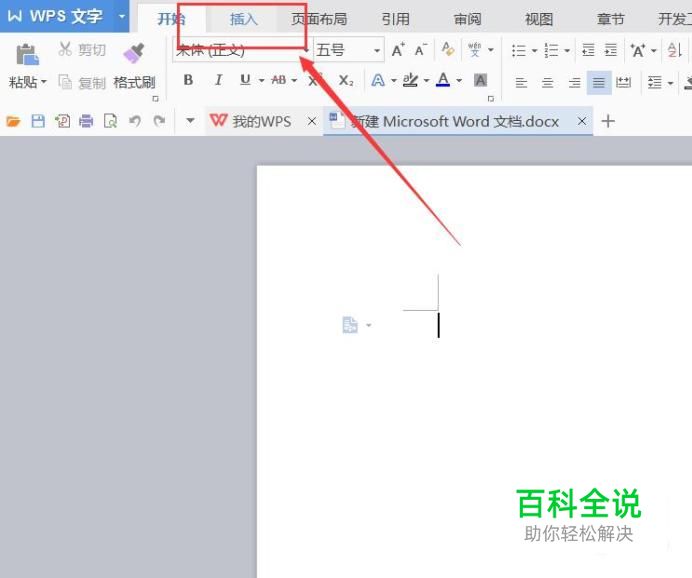Open highlight color dropdown arrow
This screenshot has height=578, width=692.
(426, 81)
